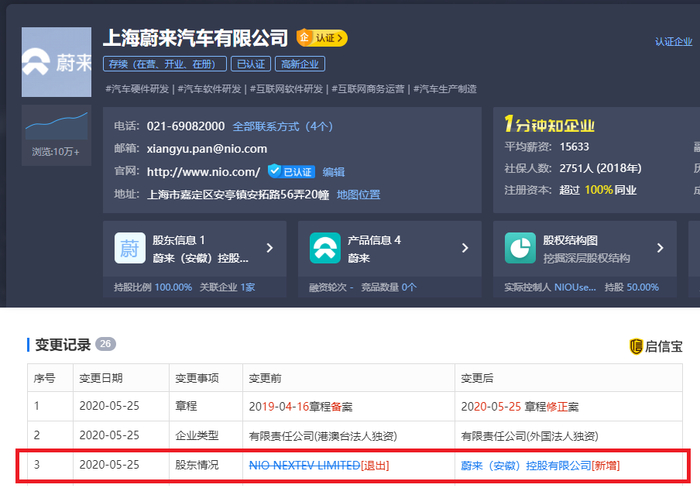Expand the 股权结构图 card chevron arrow
Image resolution: width=700 pixels, height=499 pixels.
(660, 248)
